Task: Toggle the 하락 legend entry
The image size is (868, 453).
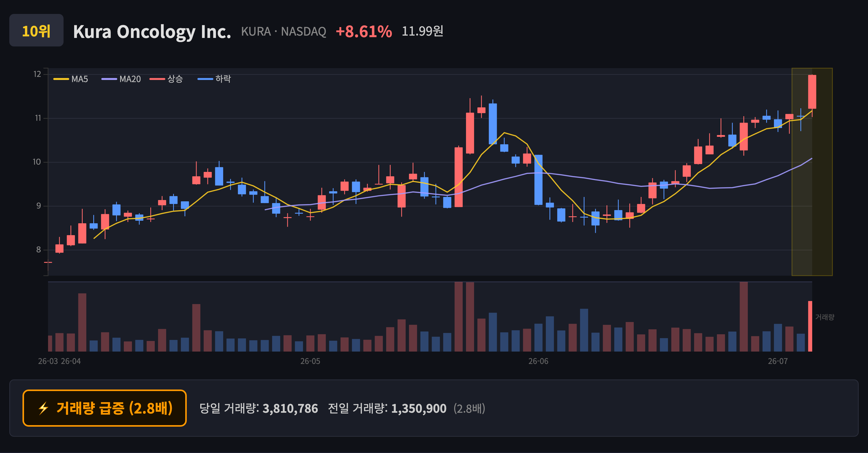Action: coord(214,79)
